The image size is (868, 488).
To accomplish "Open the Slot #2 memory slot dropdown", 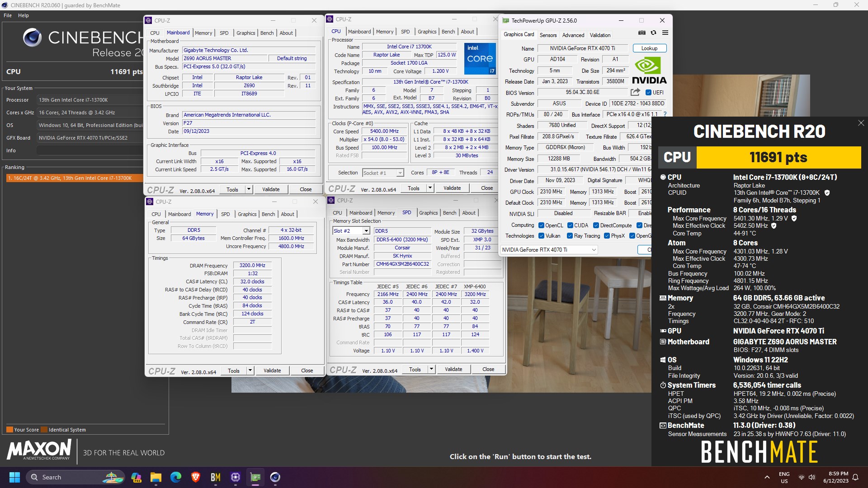I will [x=351, y=231].
